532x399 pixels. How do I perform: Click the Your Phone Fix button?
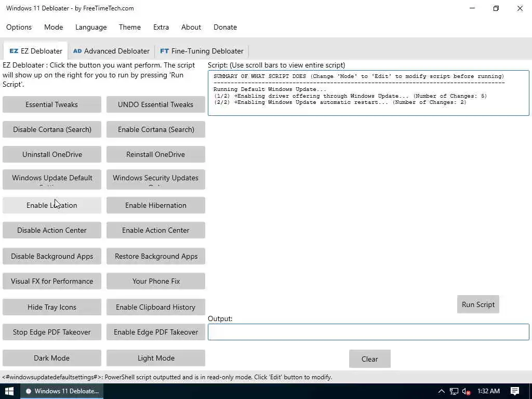pos(156,281)
